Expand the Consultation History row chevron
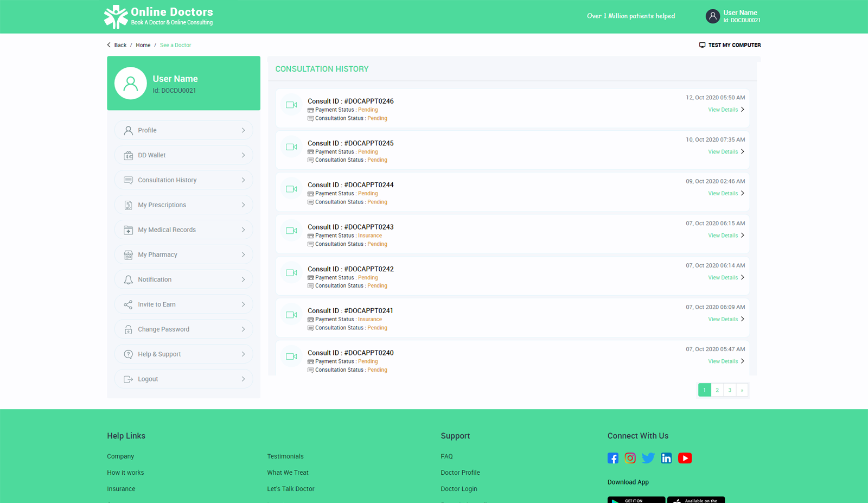 243,180
